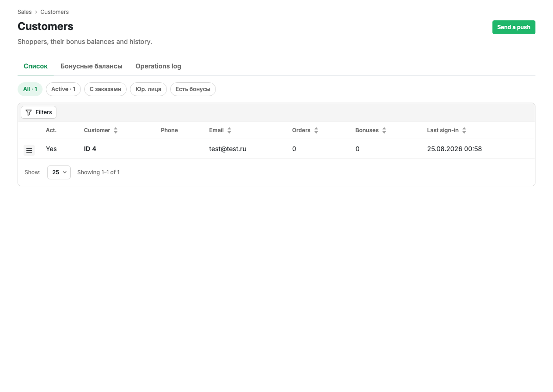This screenshot has height=392, width=553.
Task: Open the row menu for customer ID 4
Action: [x=29, y=150]
